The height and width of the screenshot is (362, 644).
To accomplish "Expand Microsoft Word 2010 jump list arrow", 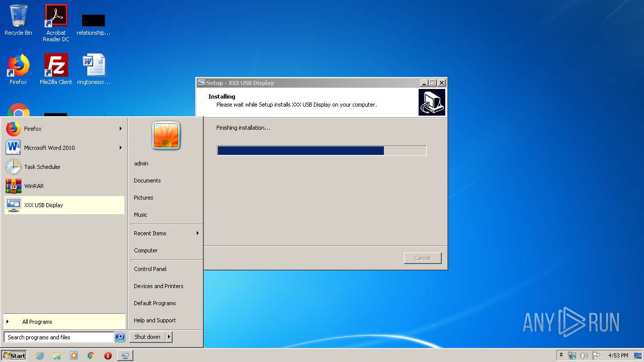I will coord(121,148).
